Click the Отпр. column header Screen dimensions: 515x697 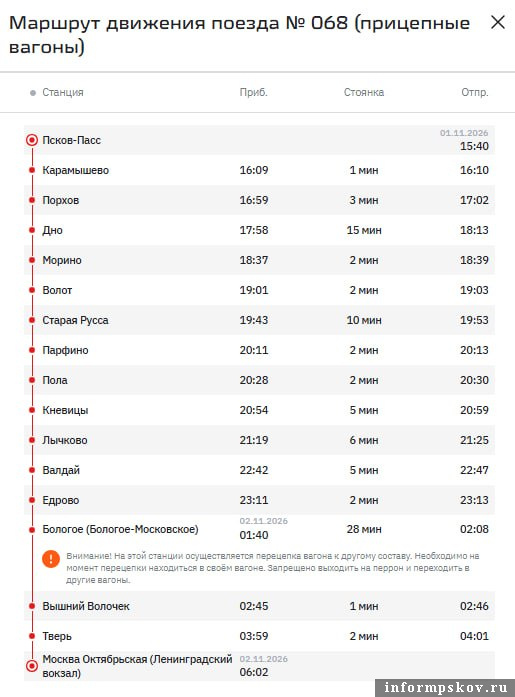pyautogui.click(x=475, y=92)
